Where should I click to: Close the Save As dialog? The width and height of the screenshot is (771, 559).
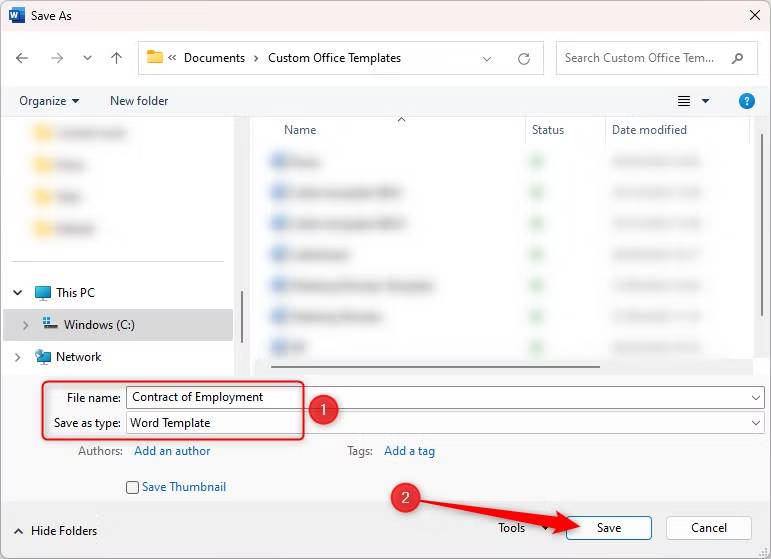point(755,15)
